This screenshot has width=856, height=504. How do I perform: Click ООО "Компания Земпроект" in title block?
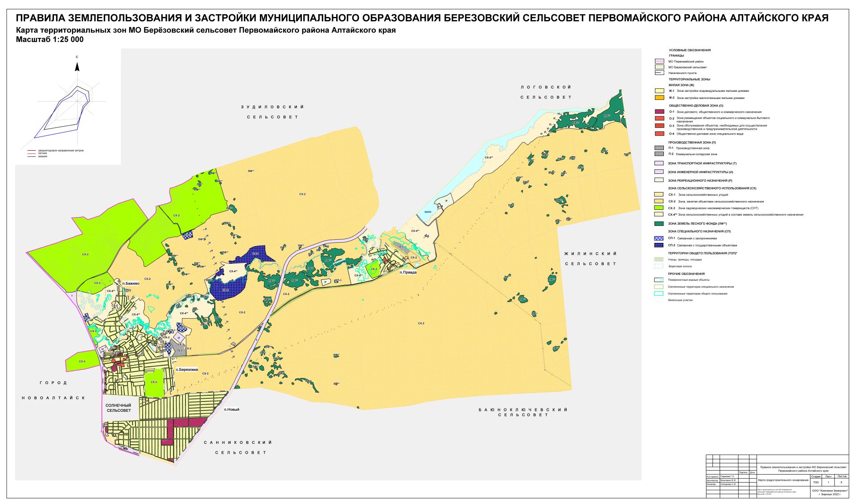coord(830,490)
